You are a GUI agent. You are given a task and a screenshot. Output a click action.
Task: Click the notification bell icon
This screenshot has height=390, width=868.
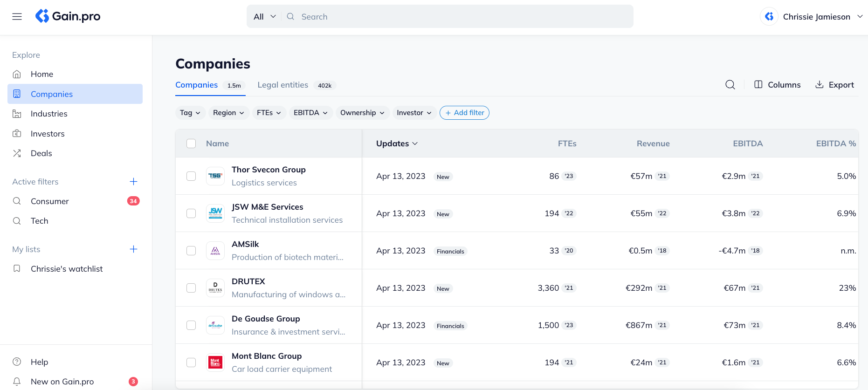[17, 382]
